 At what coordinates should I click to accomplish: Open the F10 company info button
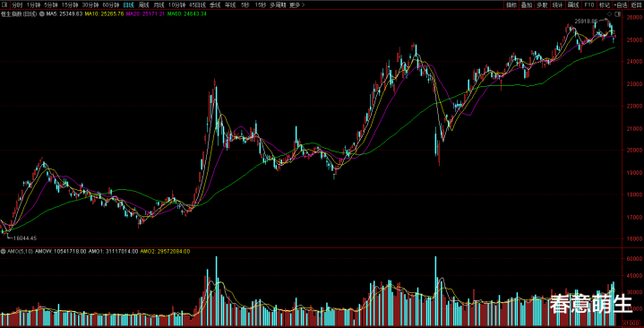589,5
